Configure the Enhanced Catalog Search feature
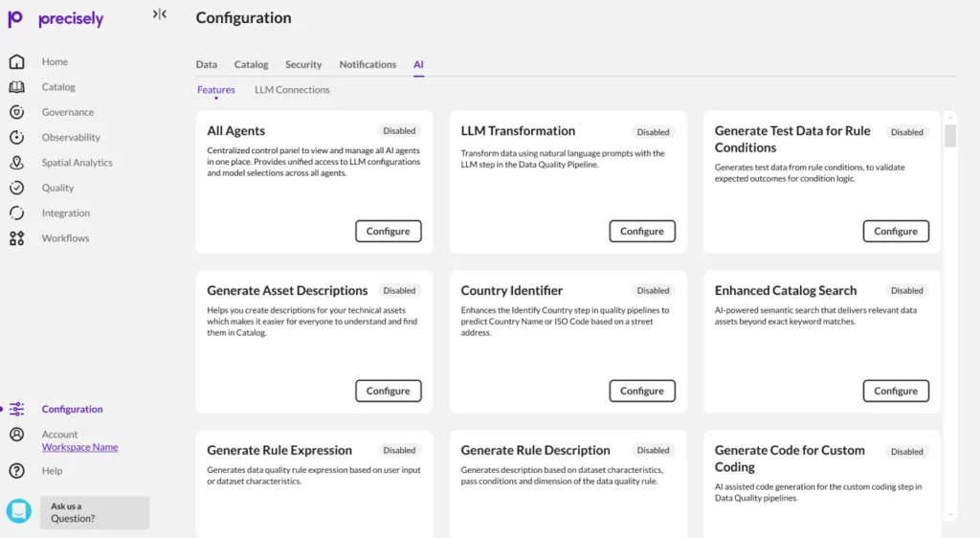 tap(895, 392)
